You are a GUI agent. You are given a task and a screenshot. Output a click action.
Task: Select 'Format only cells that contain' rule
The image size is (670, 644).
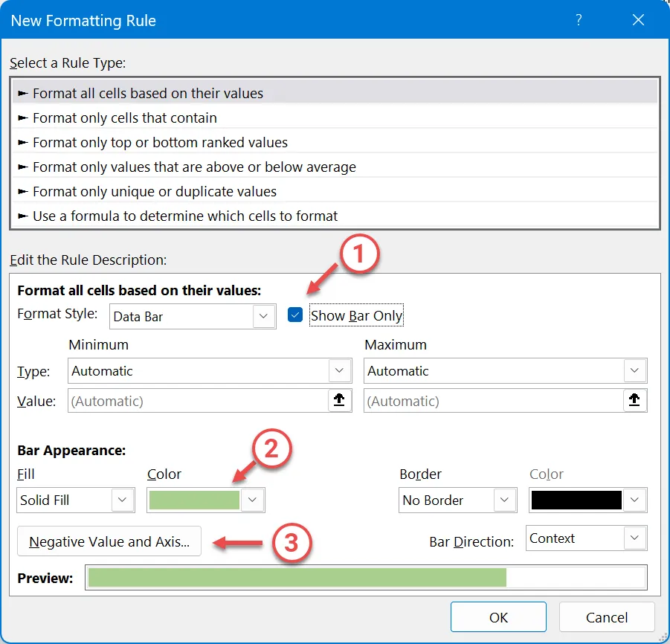[x=125, y=117]
